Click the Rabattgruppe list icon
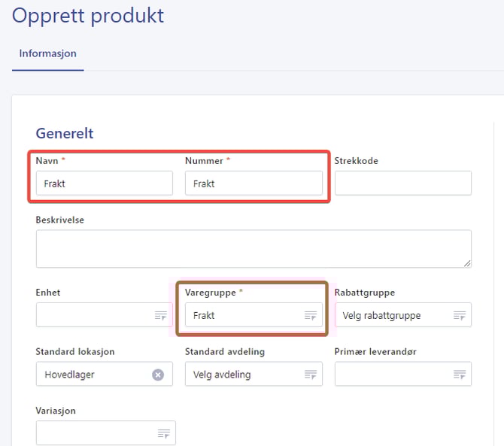The height and width of the screenshot is (446, 504). [x=459, y=316]
